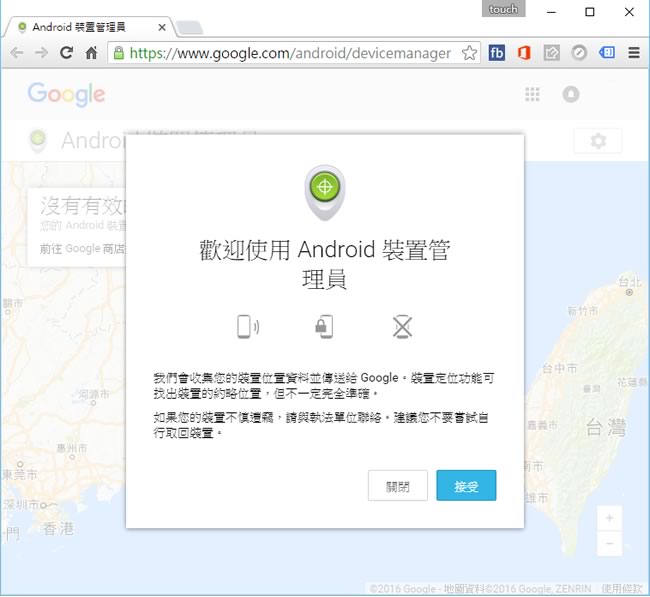650x597 pixels.
Task: Open the Chrome hamburger menu
Action: (634, 53)
